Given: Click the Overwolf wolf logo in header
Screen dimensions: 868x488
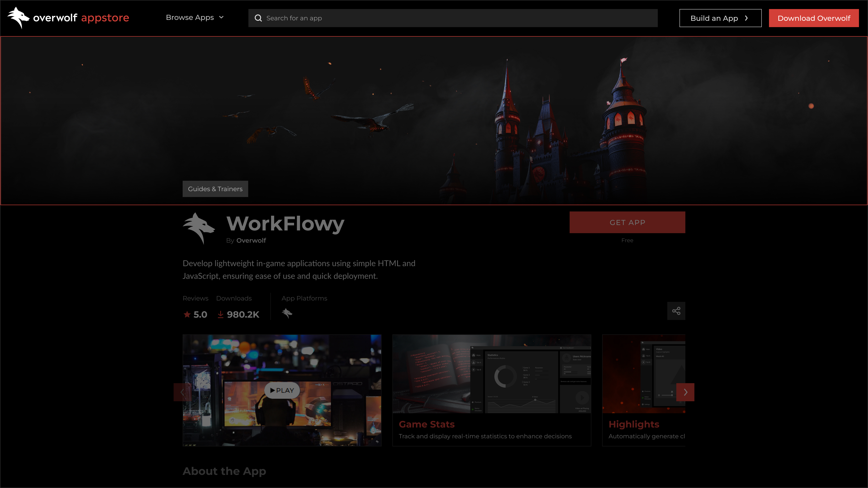Looking at the screenshot, I should [x=19, y=18].
